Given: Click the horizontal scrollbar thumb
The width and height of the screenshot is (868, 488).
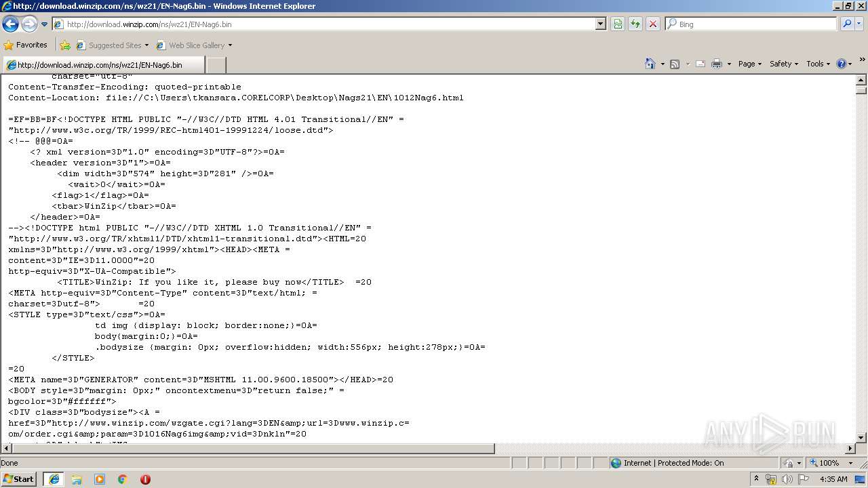Looking at the screenshot, I should click(253, 449).
